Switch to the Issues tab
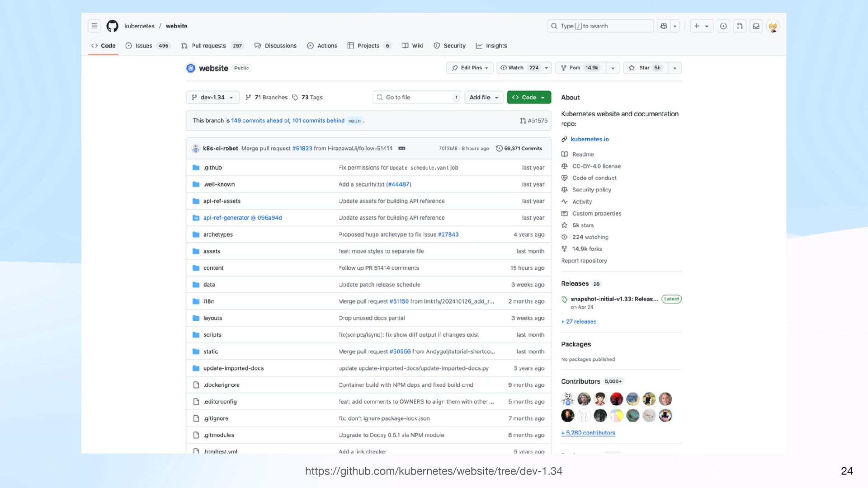Viewport: 868px width, 488px height. click(147, 46)
